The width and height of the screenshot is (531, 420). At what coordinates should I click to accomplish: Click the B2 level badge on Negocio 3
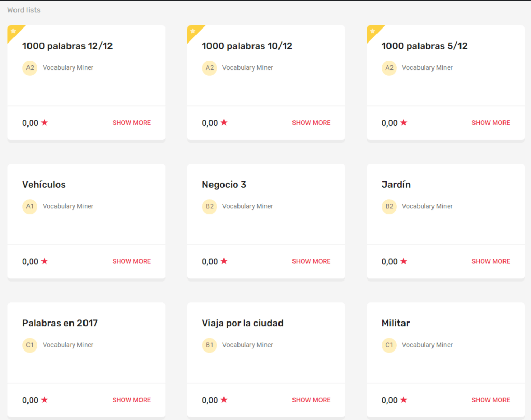pyautogui.click(x=209, y=206)
